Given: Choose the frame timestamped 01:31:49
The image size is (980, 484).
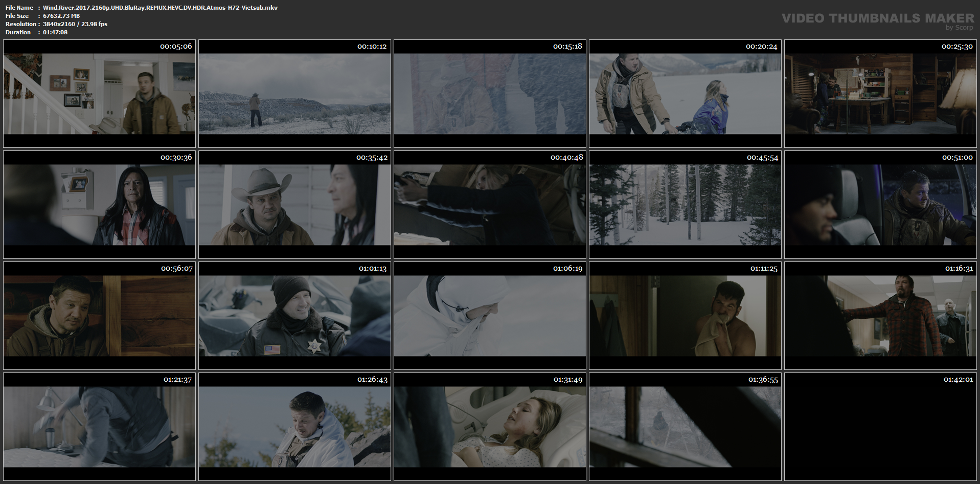Looking at the screenshot, I should tap(490, 427).
